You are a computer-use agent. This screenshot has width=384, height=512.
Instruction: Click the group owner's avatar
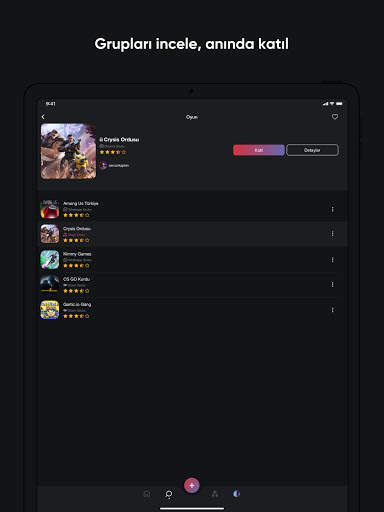pos(103,165)
